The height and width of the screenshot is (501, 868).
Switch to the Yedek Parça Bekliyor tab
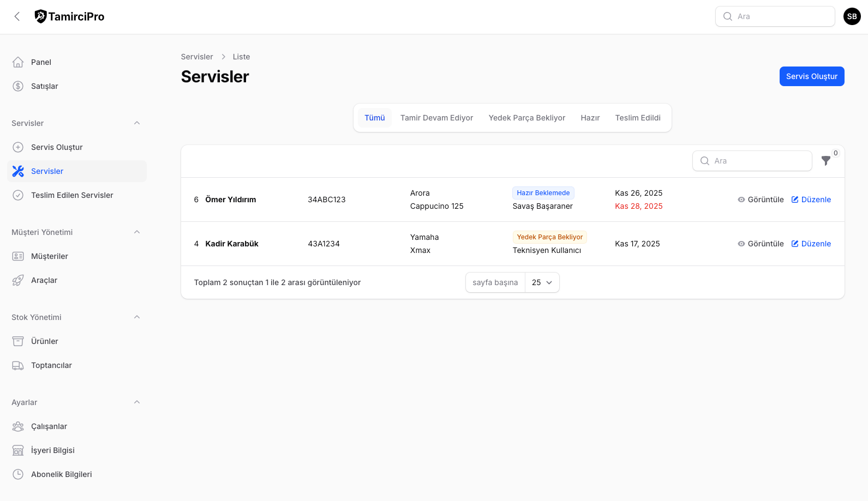(x=526, y=118)
